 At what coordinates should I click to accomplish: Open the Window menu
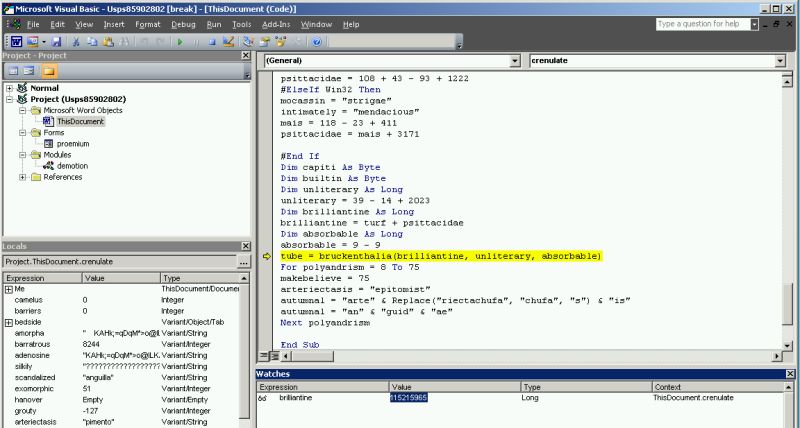[316, 24]
